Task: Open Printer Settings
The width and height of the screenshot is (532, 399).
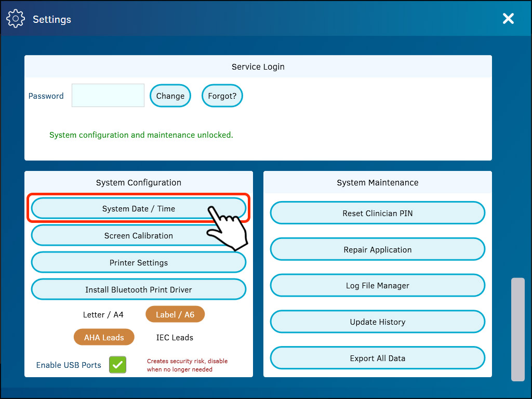Action: coord(138,263)
